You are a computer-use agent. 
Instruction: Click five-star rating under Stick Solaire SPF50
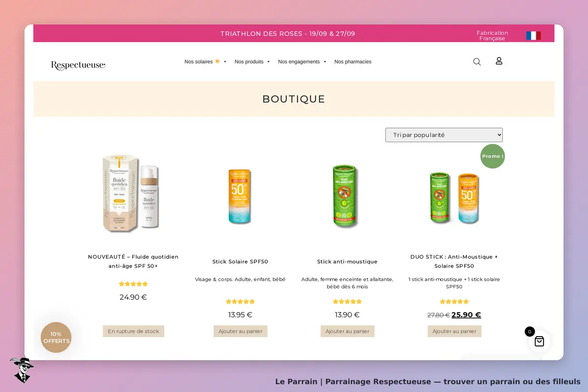click(x=240, y=301)
